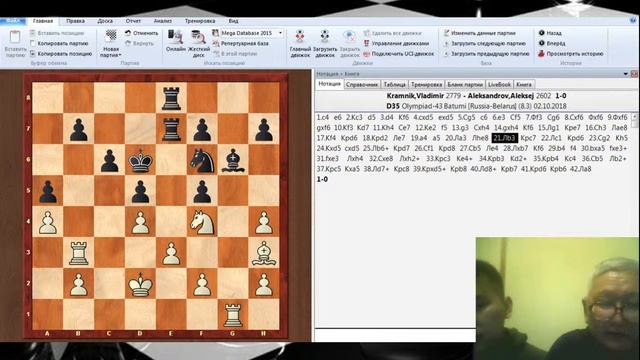This screenshot has height=360, width=640.
Task: Open the Онлайн position search icon
Action: point(176,37)
